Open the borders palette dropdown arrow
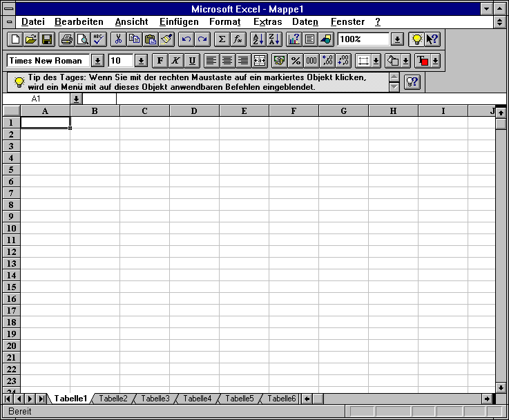The width and height of the screenshot is (509, 420). [x=376, y=61]
